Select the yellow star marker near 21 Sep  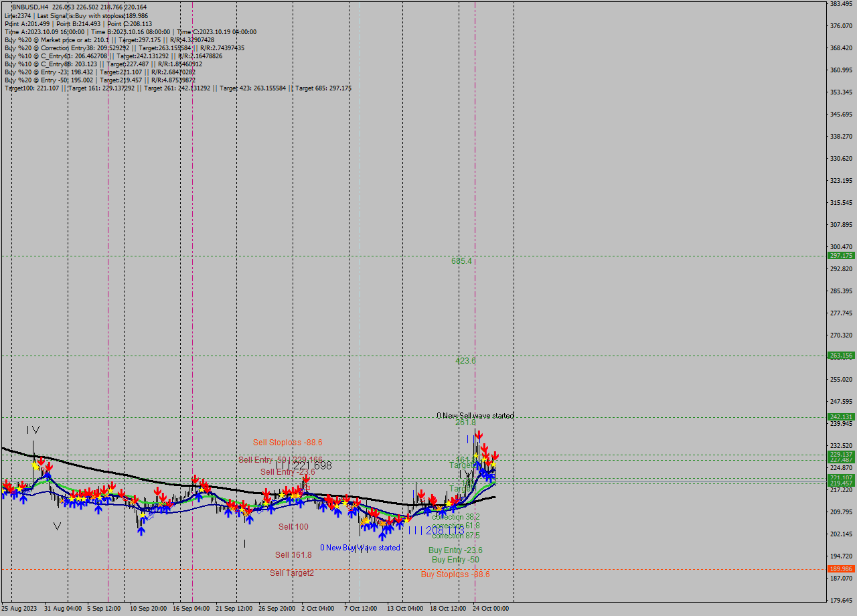241,509
